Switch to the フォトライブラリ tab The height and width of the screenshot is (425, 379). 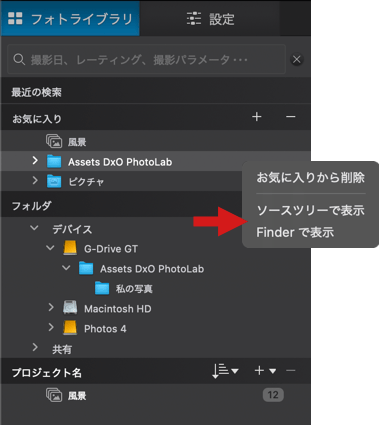(70, 19)
